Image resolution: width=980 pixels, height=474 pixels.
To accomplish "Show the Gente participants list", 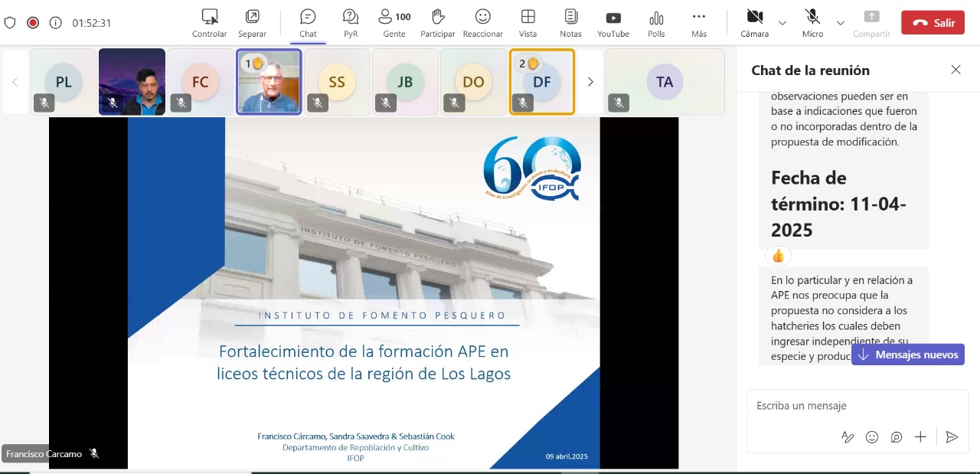I will coord(394,23).
